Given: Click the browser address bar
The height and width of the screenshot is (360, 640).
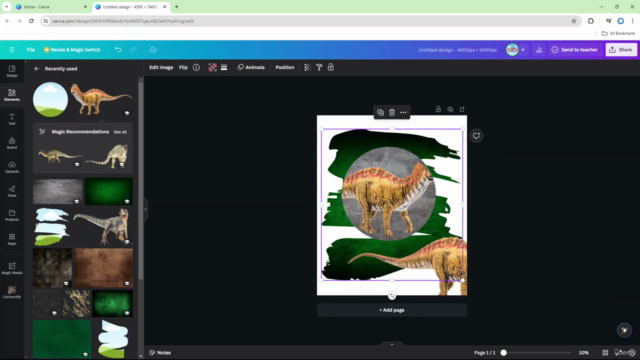Looking at the screenshot, I should pos(310,21).
